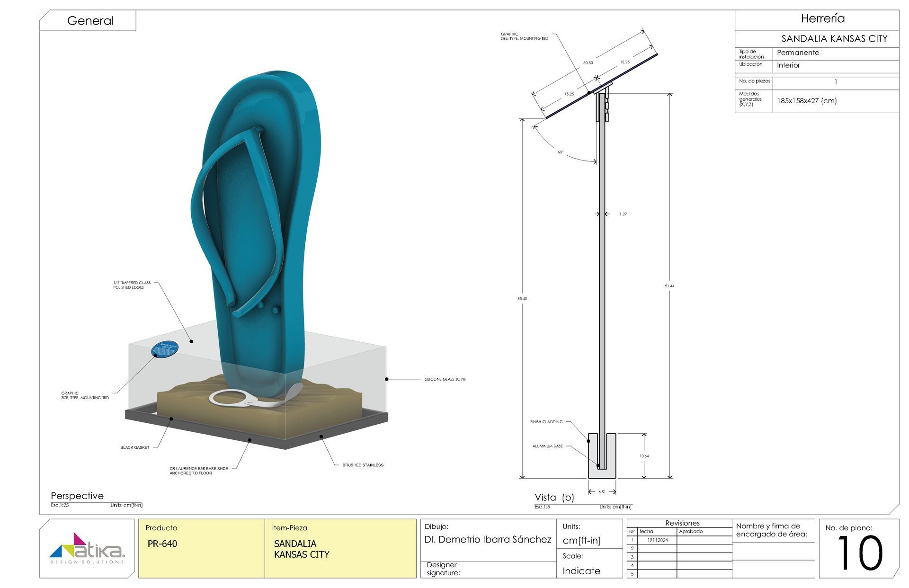This screenshot has height=588, width=909.
Task: Click the 185x158x427 (cm) measurements cell
Action: coord(807,100)
